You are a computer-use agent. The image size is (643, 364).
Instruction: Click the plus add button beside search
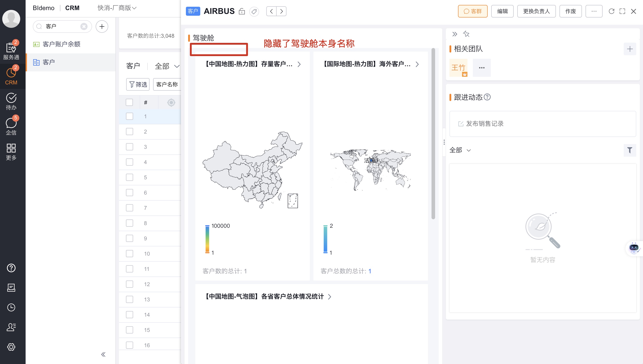pyautogui.click(x=102, y=26)
